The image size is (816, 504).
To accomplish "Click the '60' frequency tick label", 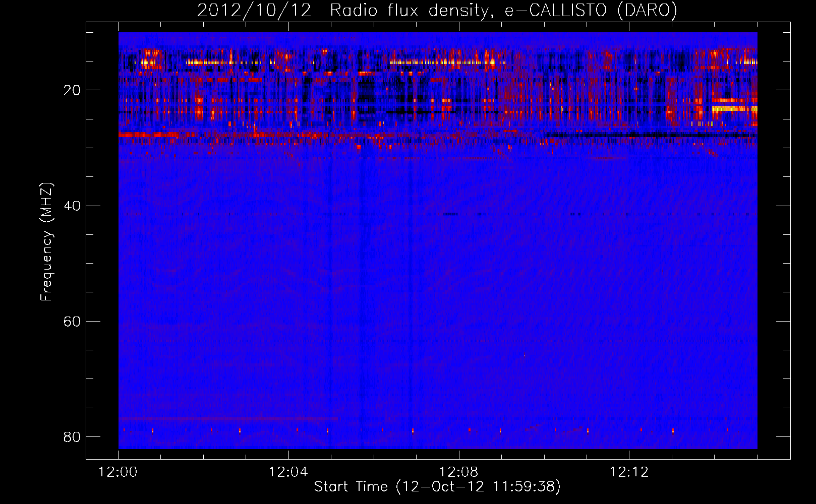I will [x=72, y=321].
